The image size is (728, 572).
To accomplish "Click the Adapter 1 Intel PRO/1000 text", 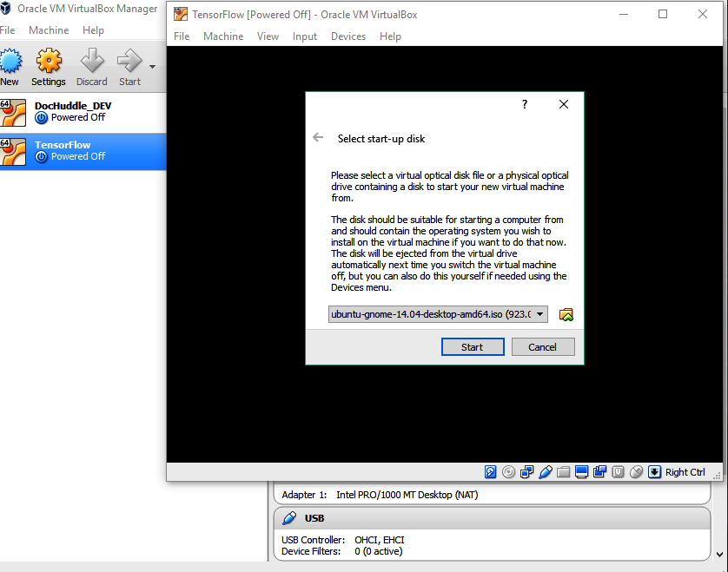I will click(x=380, y=495).
